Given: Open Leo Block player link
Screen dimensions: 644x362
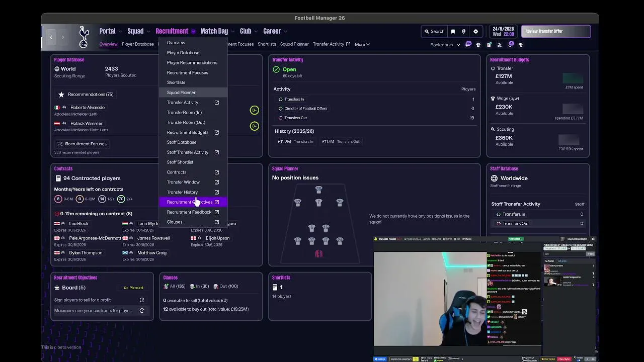Looking at the screenshot, I should [x=78, y=224].
